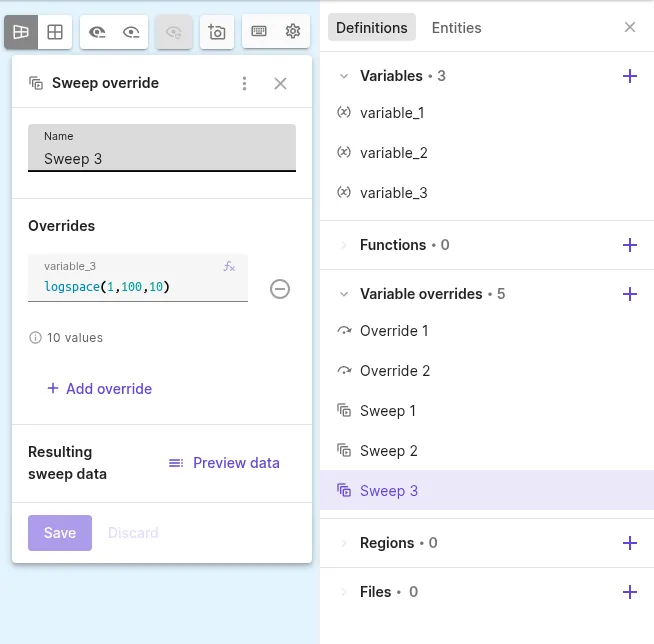Select the Definitions tab
This screenshot has width=654, height=644.
click(x=372, y=28)
